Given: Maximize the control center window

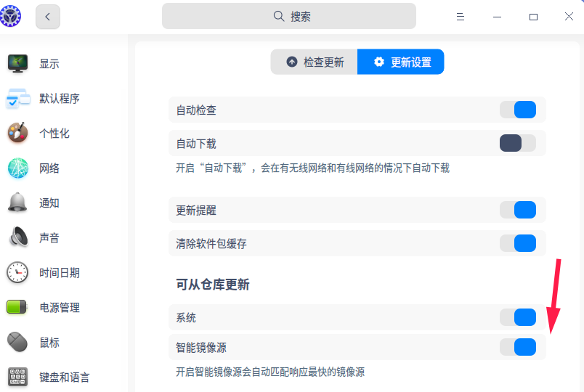Looking at the screenshot, I should (x=533, y=17).
